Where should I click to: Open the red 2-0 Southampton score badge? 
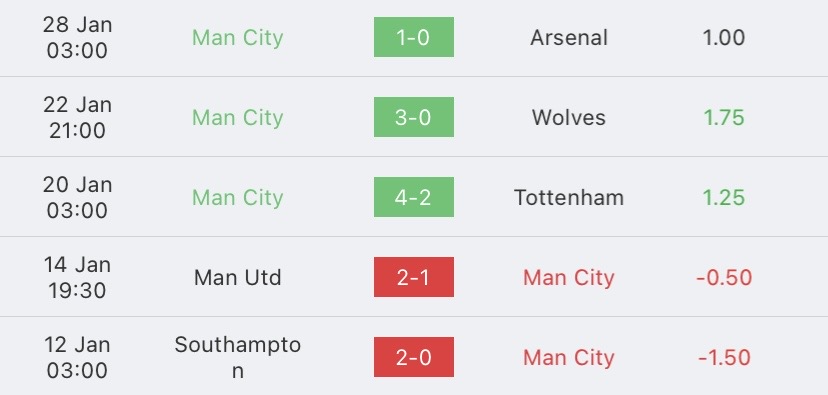[413, 357]
